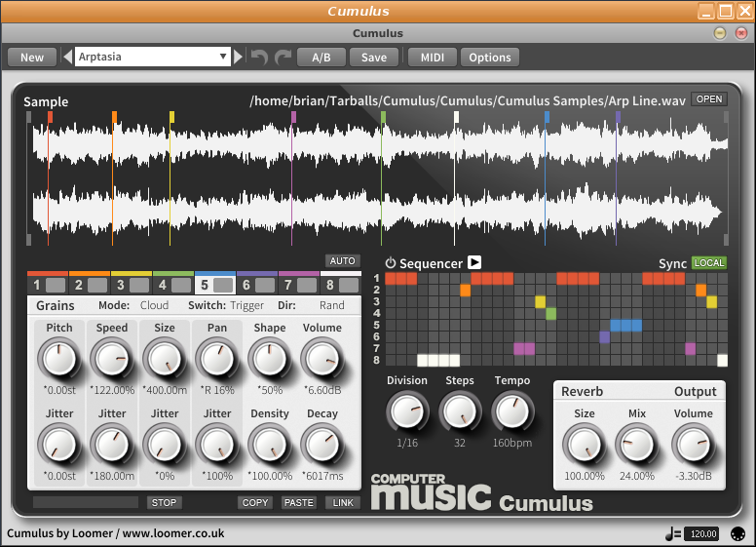Switch to scene tab 4
The width and height of the screenshot is (756, 547).
pos(173,284)
